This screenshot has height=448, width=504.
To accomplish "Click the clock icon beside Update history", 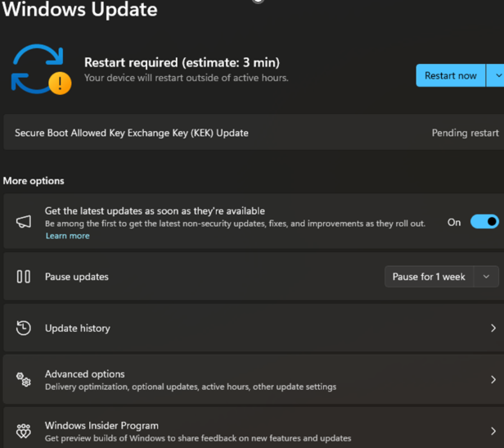I will click(x=24, y=328).
